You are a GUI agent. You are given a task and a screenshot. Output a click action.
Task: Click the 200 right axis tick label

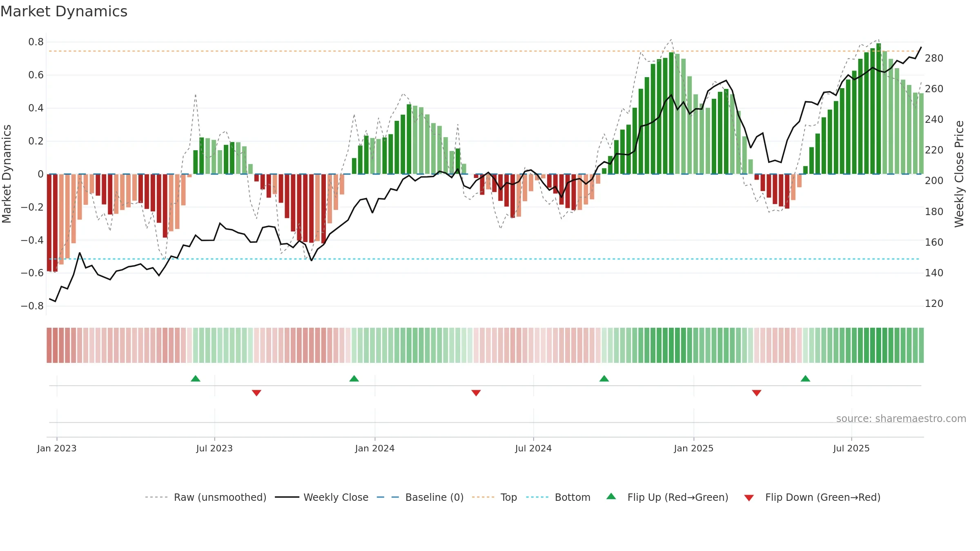coord(934,181)
